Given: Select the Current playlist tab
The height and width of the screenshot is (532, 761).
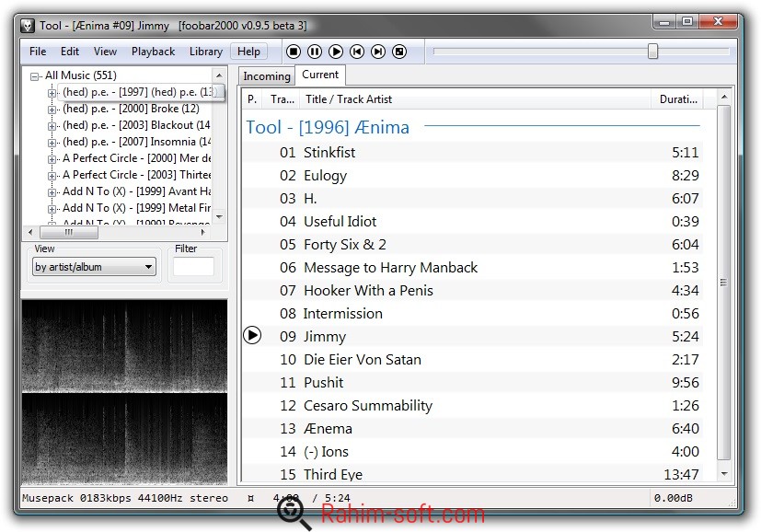Looking at the screenshot, I should 320,75.
